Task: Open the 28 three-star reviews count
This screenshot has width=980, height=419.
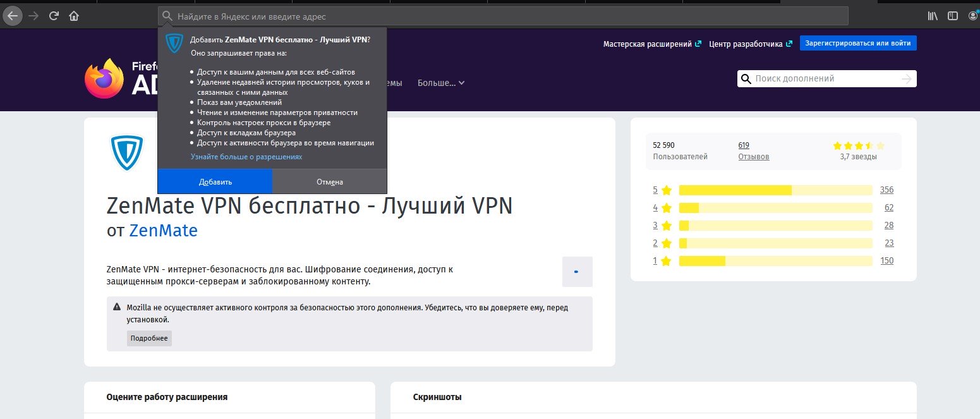Action: click(889, 226)
